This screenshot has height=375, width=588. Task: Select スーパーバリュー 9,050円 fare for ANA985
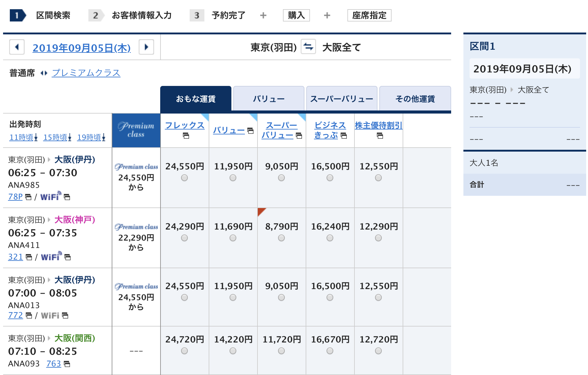[x=281, y=178]
